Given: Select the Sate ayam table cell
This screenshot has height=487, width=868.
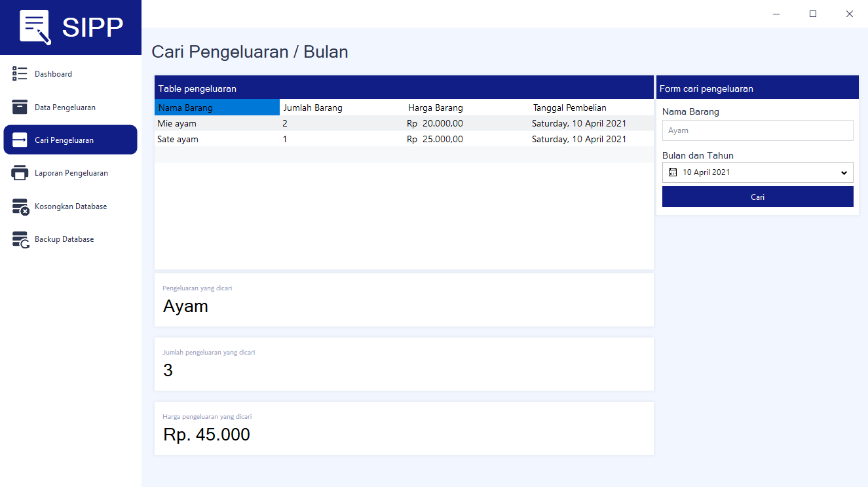Looking at the screenshot, I should click(217, 139).
